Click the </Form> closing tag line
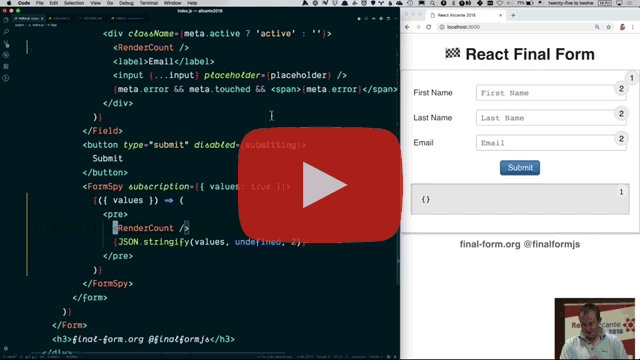This screenshot has height=360, width=640. pyautogui.click(x=69, y=325)
